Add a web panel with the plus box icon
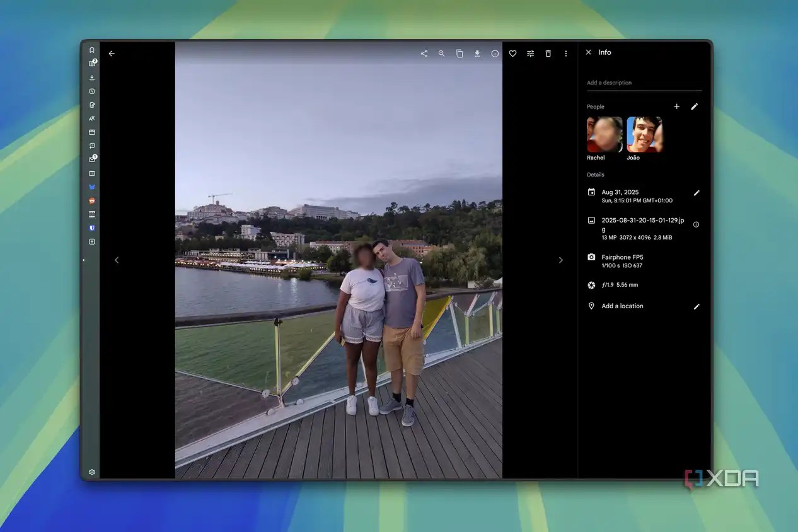The width and height of the screenshot is (798, 532). click(92, 242)
